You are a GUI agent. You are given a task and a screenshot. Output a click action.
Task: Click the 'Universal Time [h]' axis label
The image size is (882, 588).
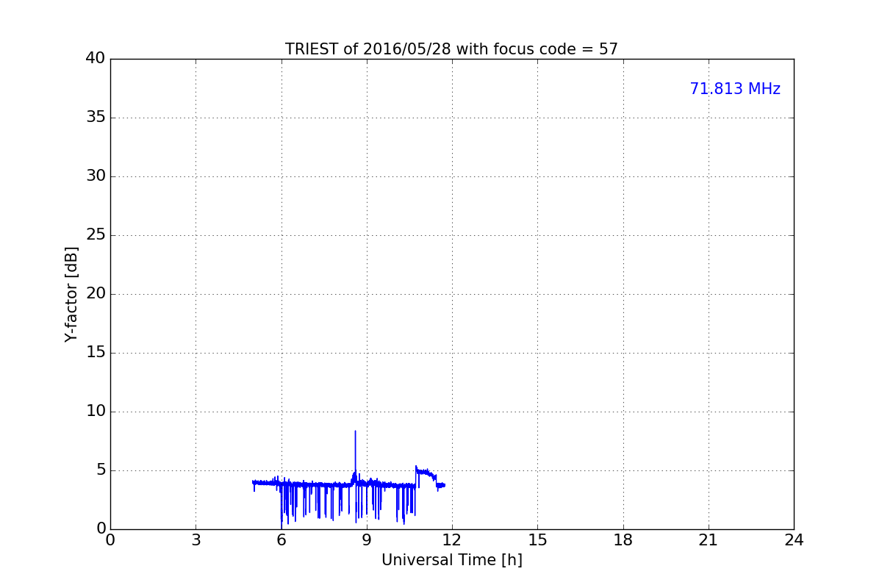[452, 560]
